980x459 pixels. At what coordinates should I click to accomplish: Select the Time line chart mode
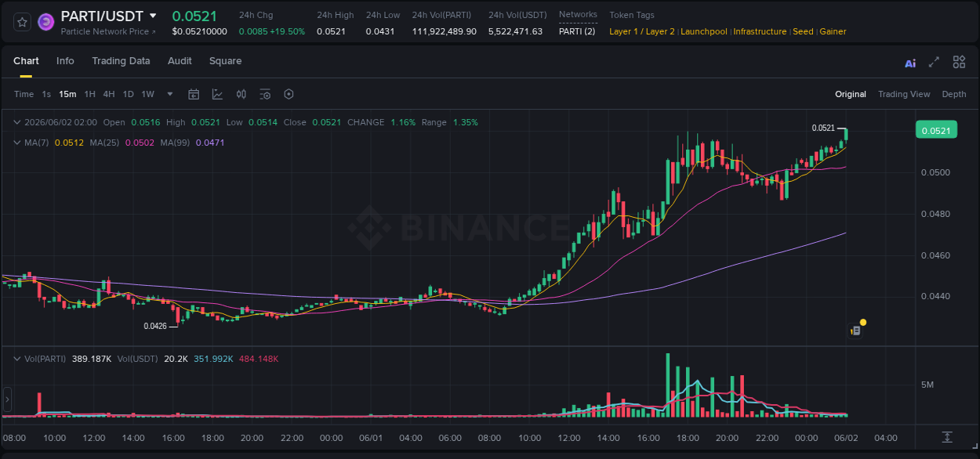coord(24,94)
